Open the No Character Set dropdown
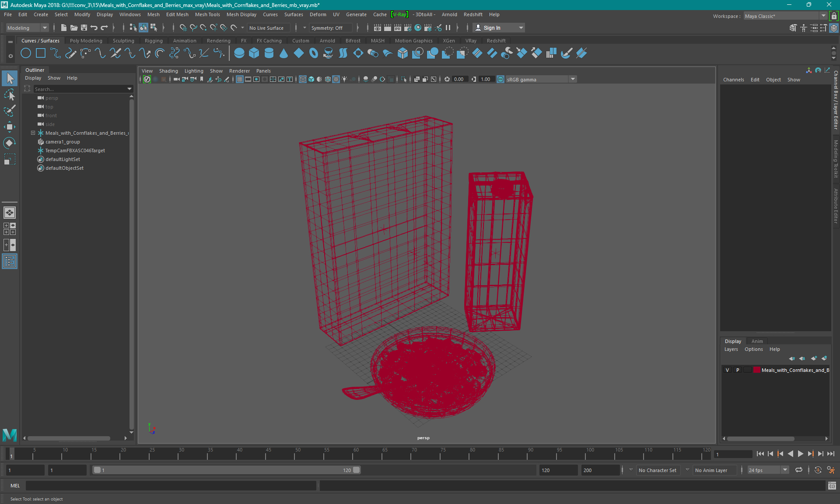Viewport: 840px width, 504px height. click(657, 470)
